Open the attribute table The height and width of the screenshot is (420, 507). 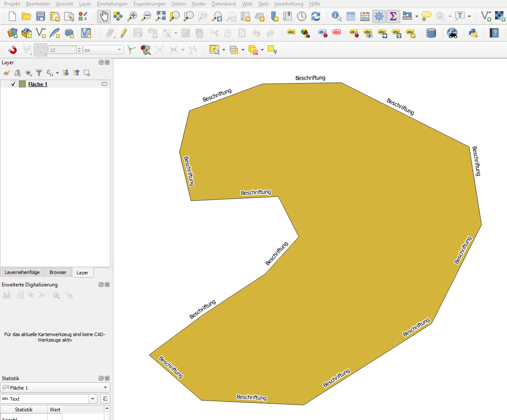pyautogui.click(x=351, y=17)
